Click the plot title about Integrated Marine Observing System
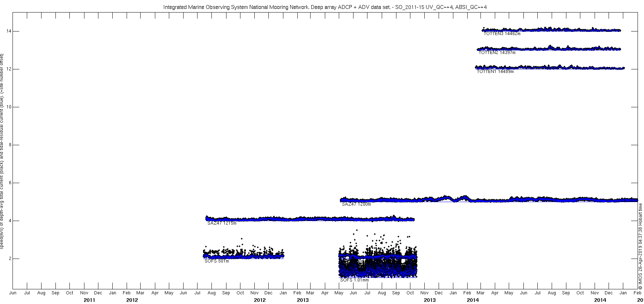 click(325, 7)
